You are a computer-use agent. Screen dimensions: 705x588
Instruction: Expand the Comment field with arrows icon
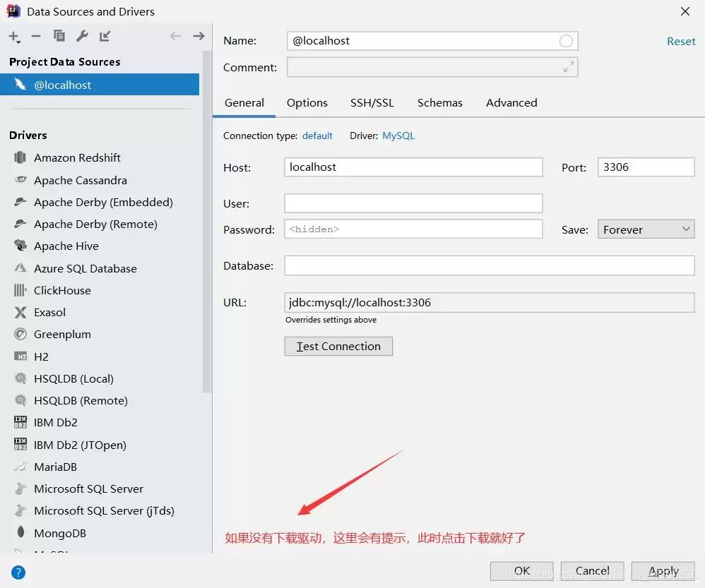569,67
